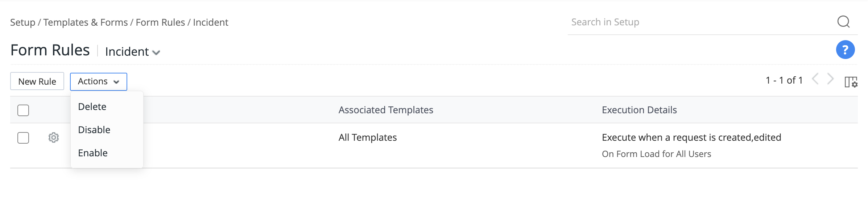
Task: Go to previous page arrow
Action: (x=815, y=79)
